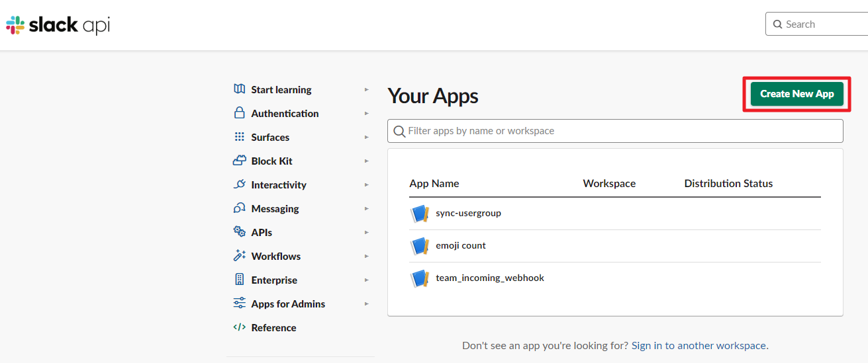
Task: Click the team_incoming_webhook app icon
Action: click(x=420, y=278)
